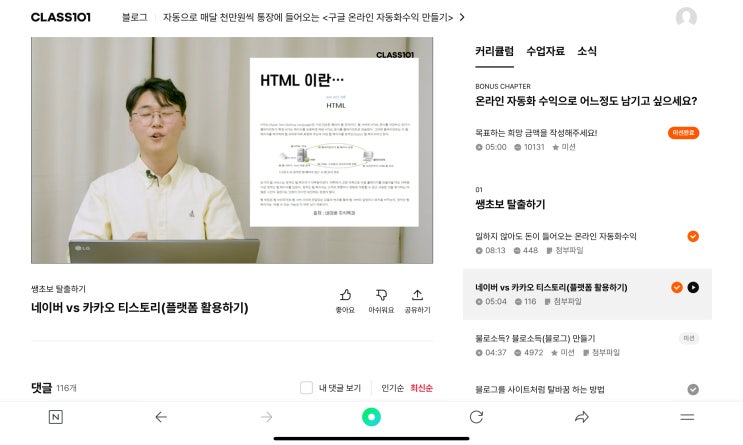Switch to the 소식 tab
This screenshot has width=743, height=445.
pos(587,51)
